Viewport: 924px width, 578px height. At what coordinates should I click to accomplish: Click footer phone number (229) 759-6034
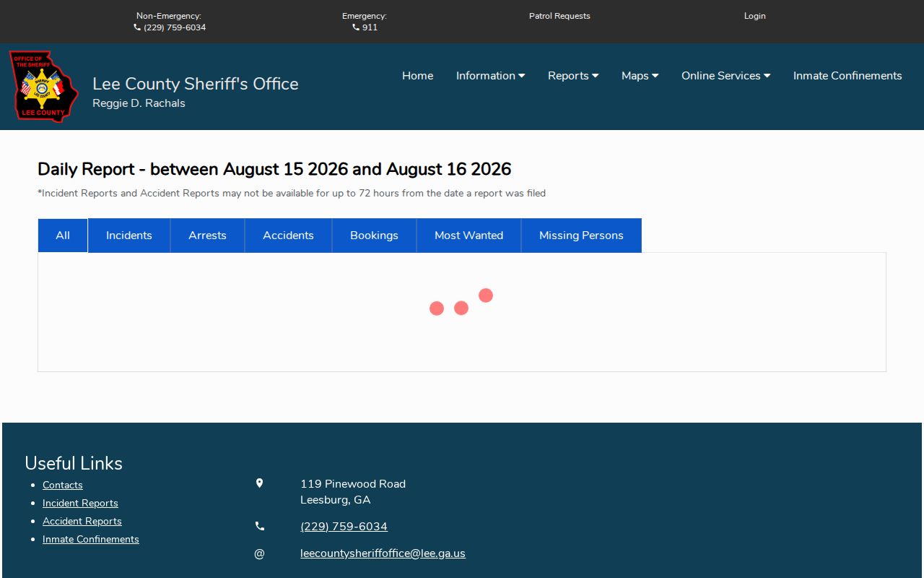pos(344,527)
